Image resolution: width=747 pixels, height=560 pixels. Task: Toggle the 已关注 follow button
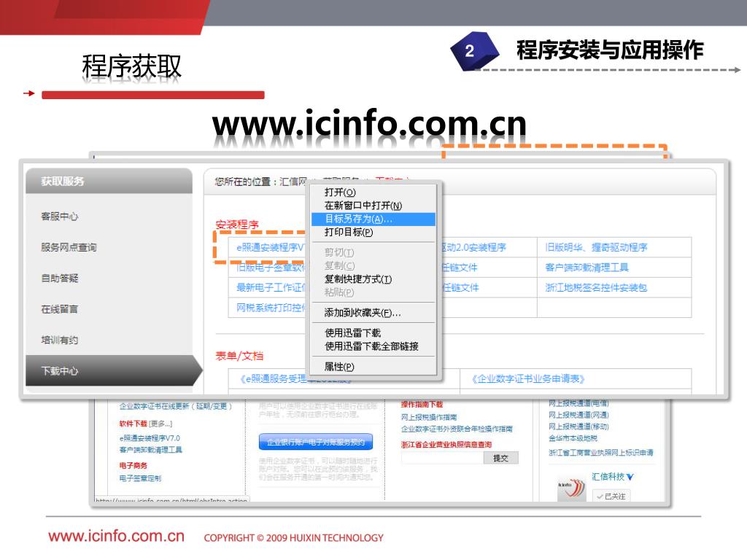(611, 496)
